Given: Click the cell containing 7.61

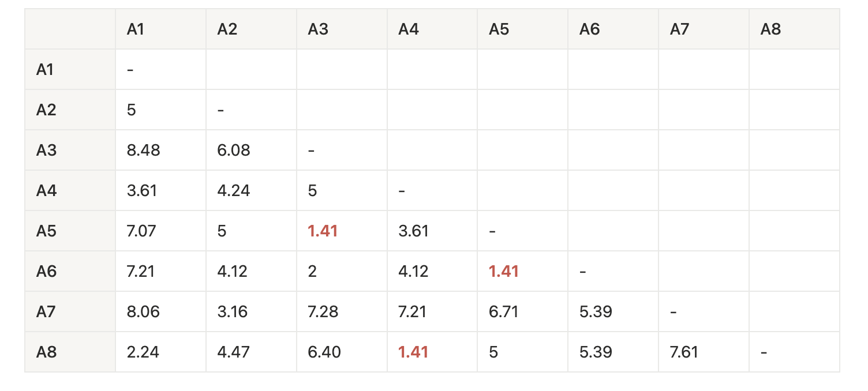Looking at the screenshot, I should 684,352.
